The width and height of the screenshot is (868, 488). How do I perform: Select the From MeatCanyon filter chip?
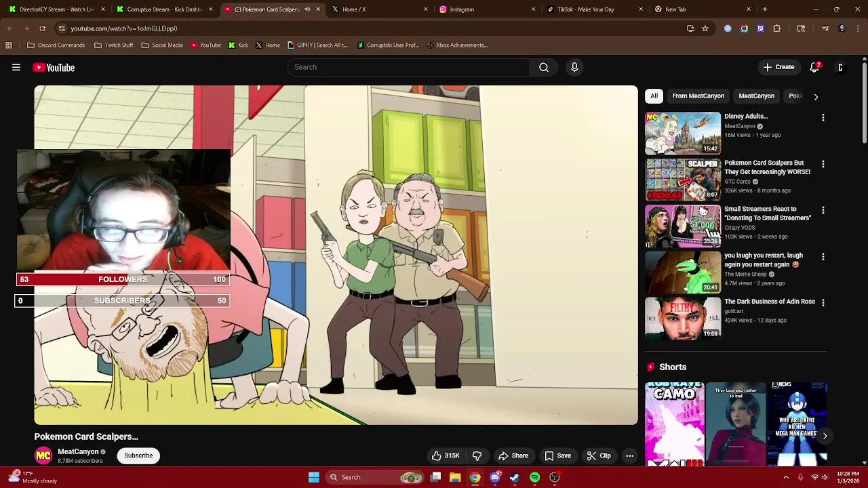click(x=698, y=96)
